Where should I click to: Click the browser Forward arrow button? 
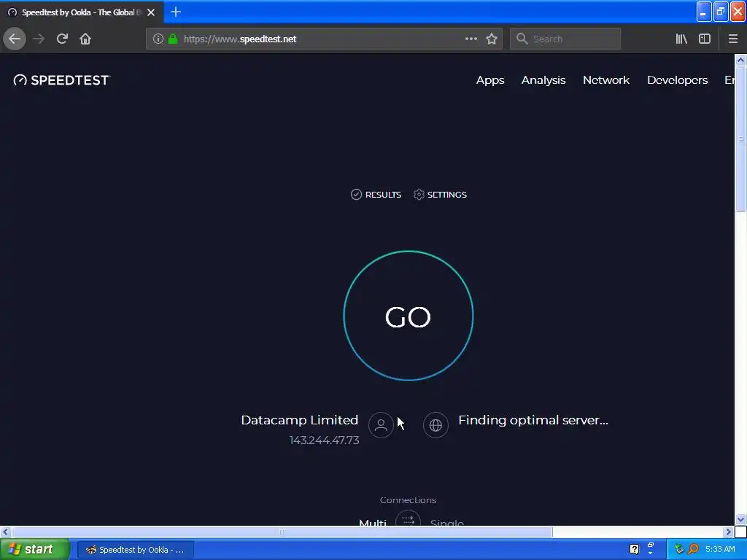pos(39,39)
